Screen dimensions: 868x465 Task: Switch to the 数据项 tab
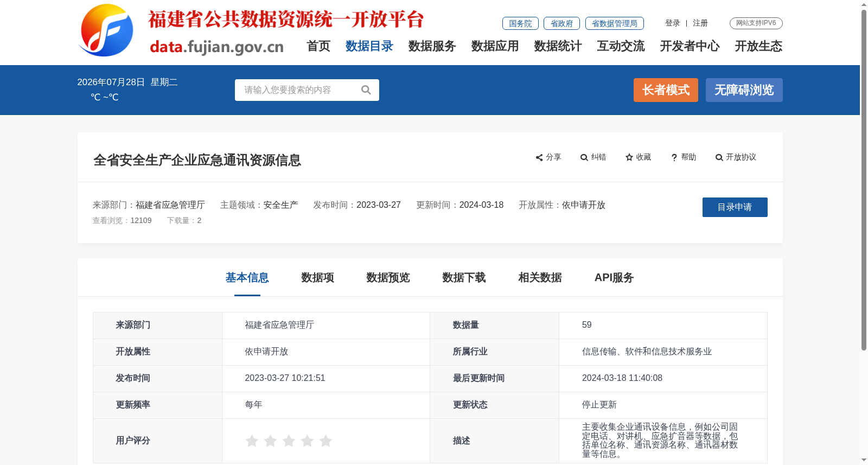(318, 278)
